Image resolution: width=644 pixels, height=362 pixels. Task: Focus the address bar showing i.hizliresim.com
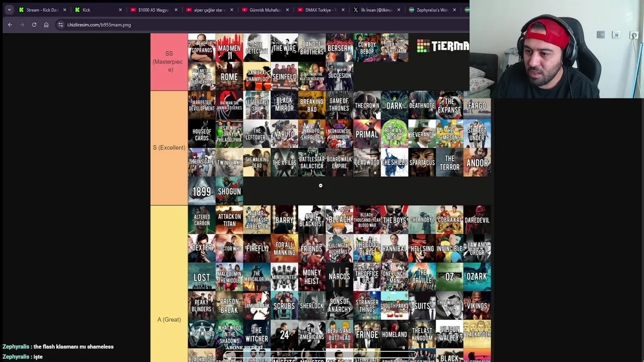tap(262, 25)
